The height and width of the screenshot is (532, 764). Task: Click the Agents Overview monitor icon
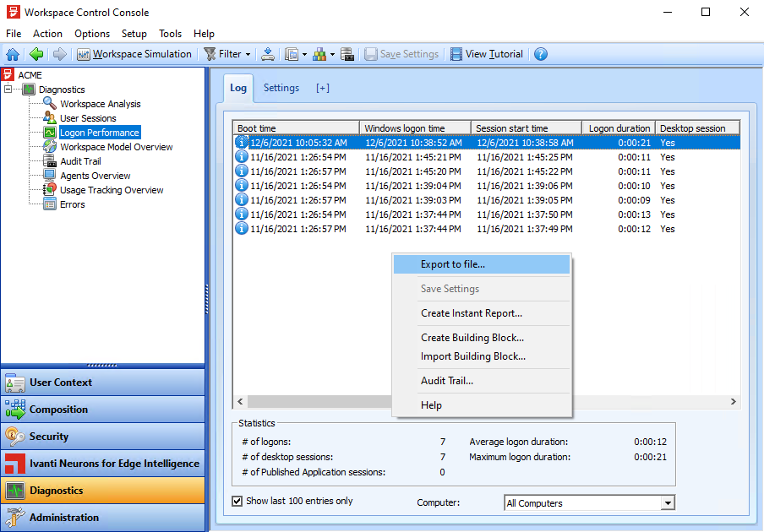coord(50,176)
